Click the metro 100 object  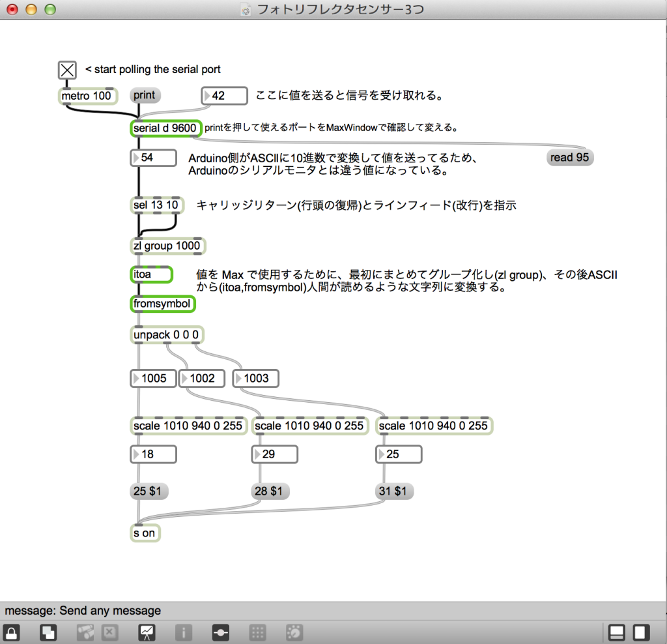pos(87,96)
